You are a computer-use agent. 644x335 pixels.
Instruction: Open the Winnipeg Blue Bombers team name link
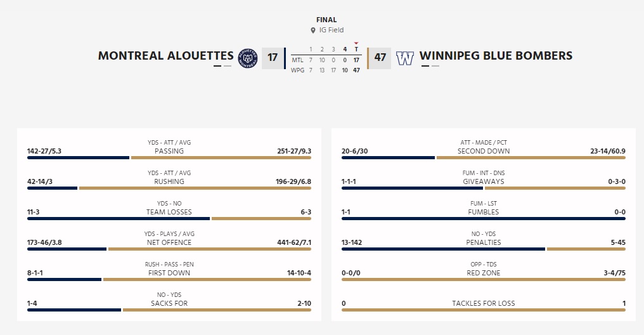(496, 56)
